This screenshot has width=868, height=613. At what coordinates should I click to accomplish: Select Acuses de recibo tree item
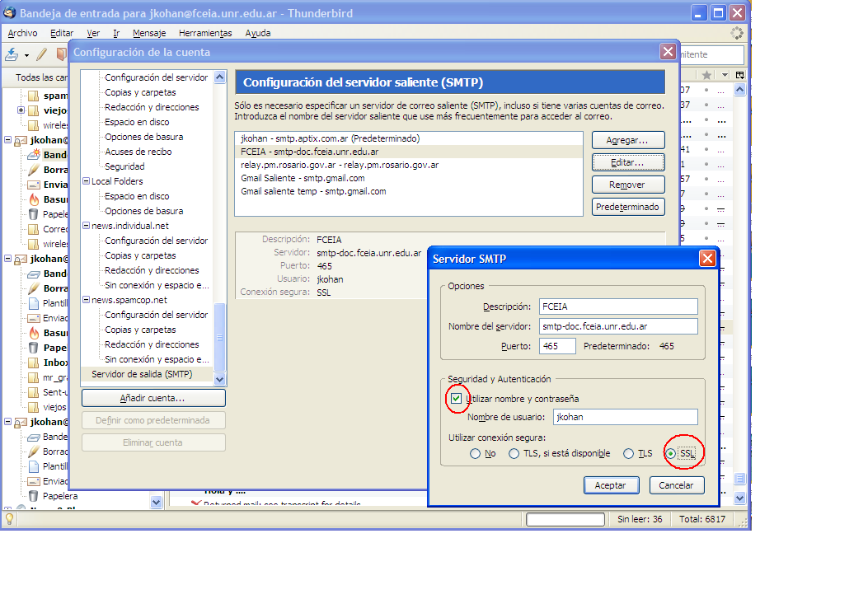point(138,152)
